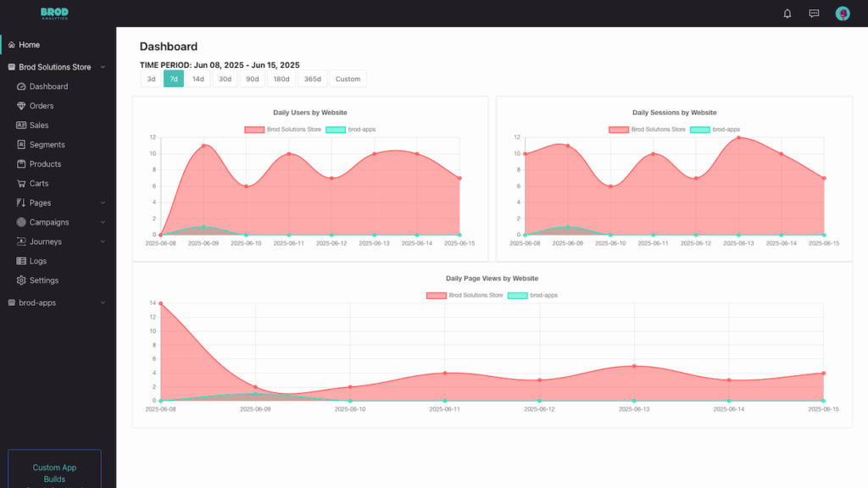Toggle brod-apps visibility in Daily Sessions chart
This screenshot has height=488, width=868.
click(715, 130)
